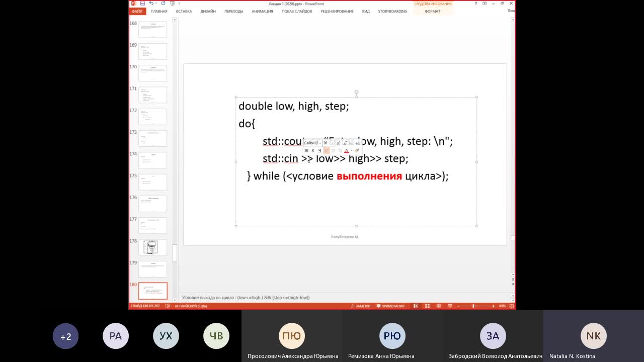Open РЕЦЕНЗИРОВАНИЕ ribbon tab
This screenshot has height=362, width=644.
click(337, 11)
